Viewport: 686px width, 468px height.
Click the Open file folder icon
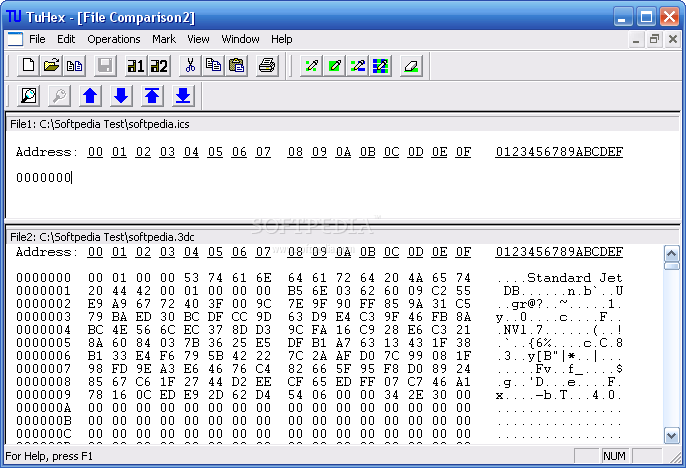(x=52, y=66)
